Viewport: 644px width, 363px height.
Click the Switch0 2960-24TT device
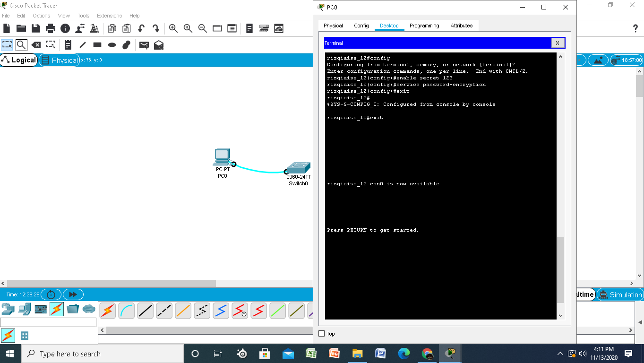pyautogui.click(x=299, y=168)
